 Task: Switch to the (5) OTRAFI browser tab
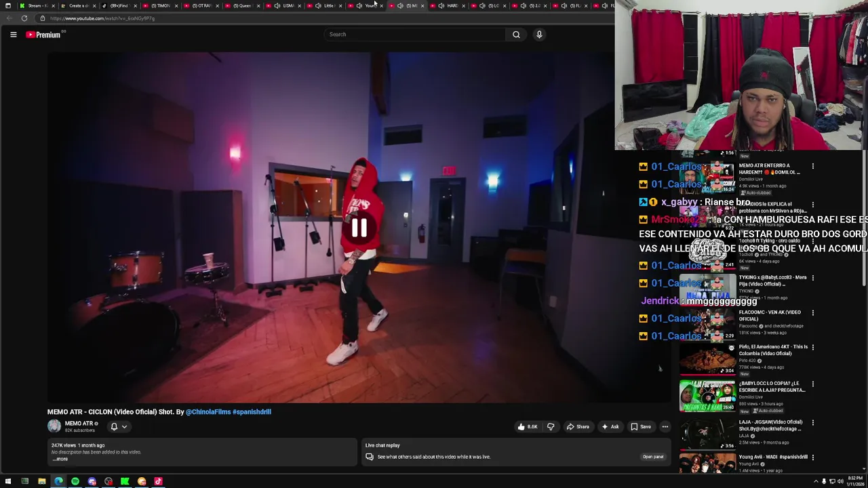coord(200,5)
